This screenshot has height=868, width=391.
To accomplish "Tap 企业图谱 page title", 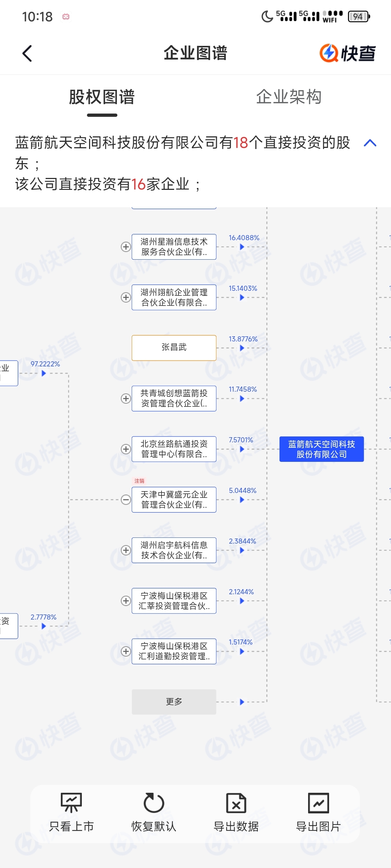I will [x=195, y=53].
